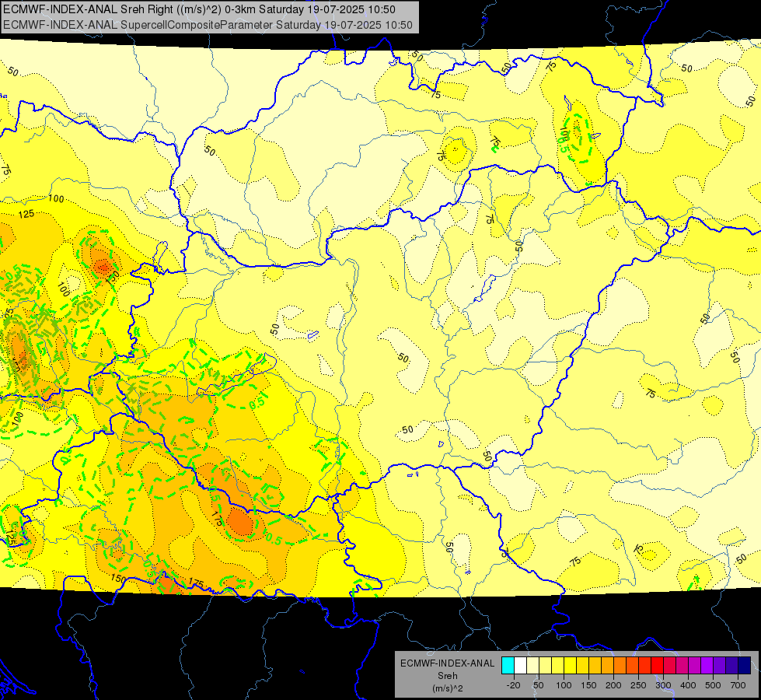Click the '500' tick label in the legend

tap(713, 685)
